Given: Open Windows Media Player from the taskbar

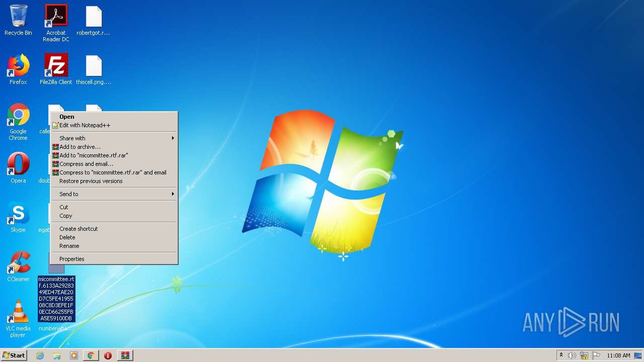Looking at the screenshot, I should [74, 355].
